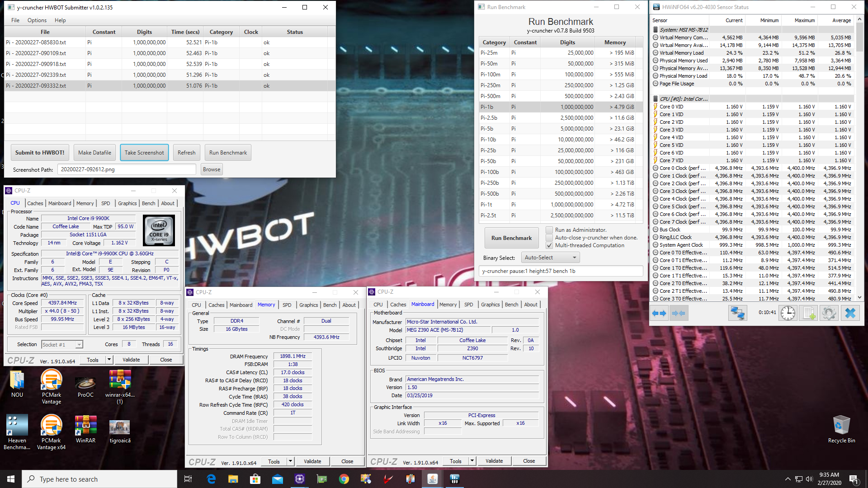
Task: Click y-cruncher command line text field
Action: click(x=561, y=271)
